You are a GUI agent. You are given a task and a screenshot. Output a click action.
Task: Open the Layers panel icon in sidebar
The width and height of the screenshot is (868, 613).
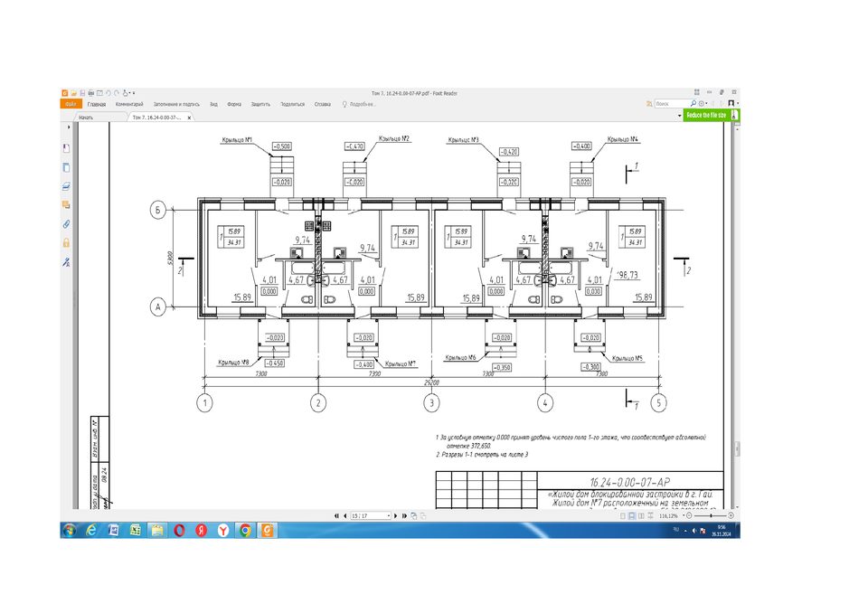tap(66, 186)
